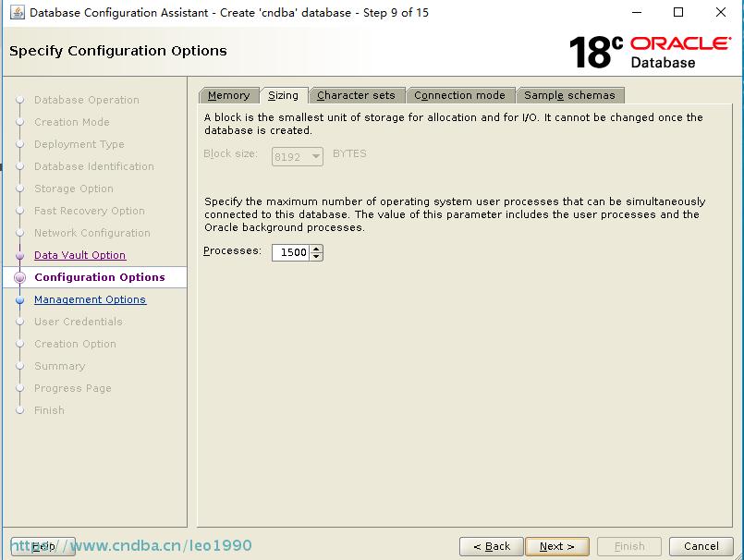
Task: Click the Back button
Action: click(492, 546)
